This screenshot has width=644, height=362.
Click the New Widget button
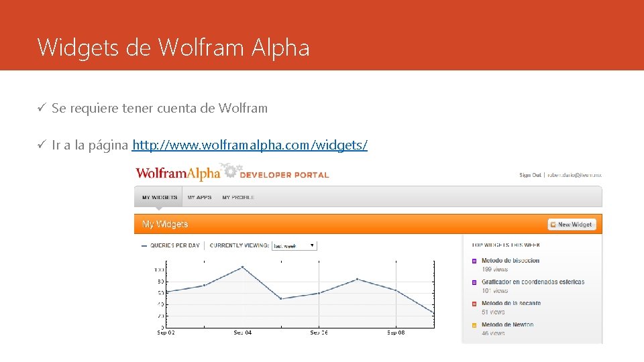coord(572,225)
